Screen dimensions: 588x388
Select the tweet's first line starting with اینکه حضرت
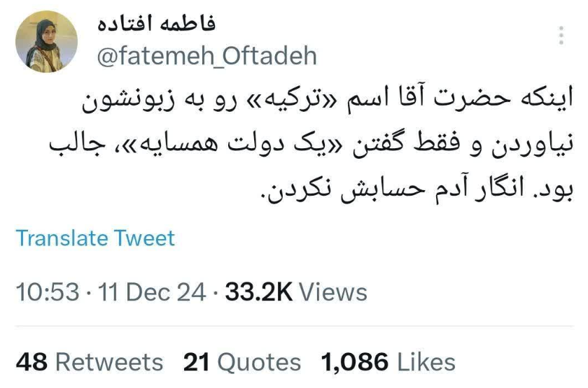328,101
